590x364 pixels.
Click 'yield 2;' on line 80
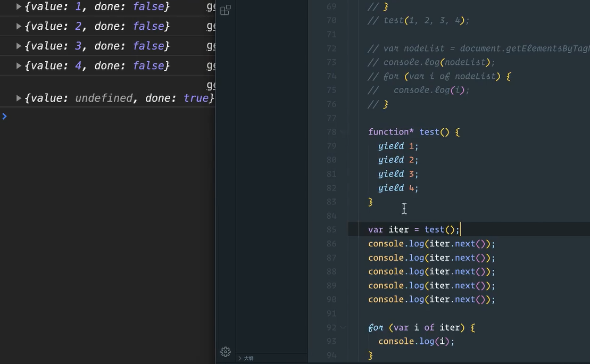tap(398, 160)
